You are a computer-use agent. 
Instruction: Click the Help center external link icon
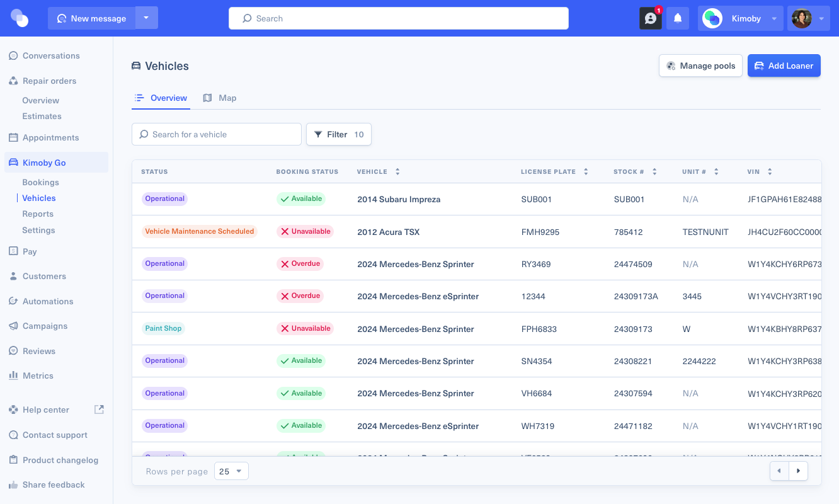click(99, 409)
